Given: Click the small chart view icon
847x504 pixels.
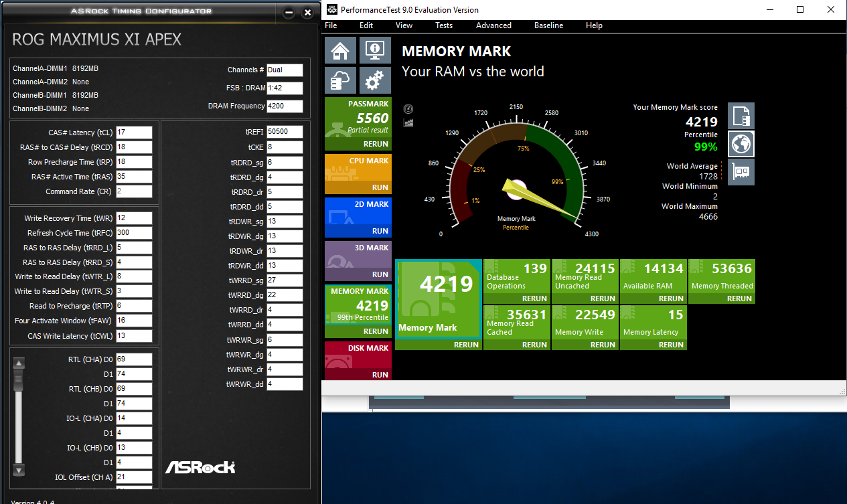Looking at the screenshot, I should tap(408, 122).
